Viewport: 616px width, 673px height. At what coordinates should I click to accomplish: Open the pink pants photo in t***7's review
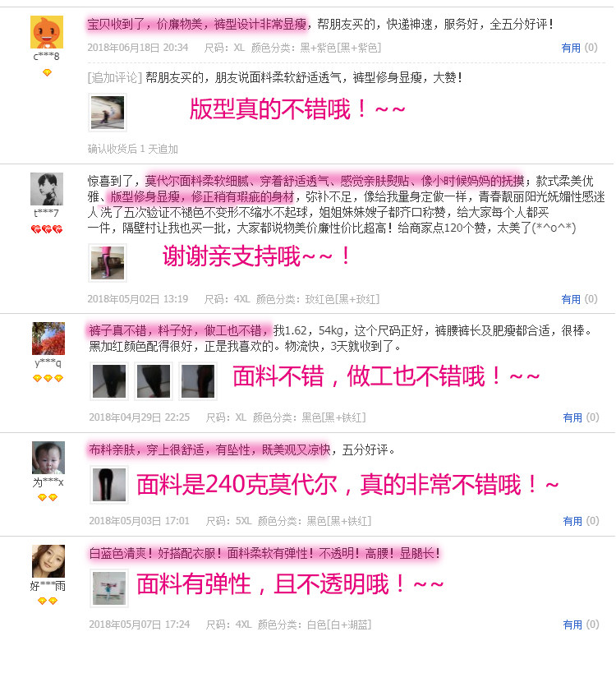(108, 263)
